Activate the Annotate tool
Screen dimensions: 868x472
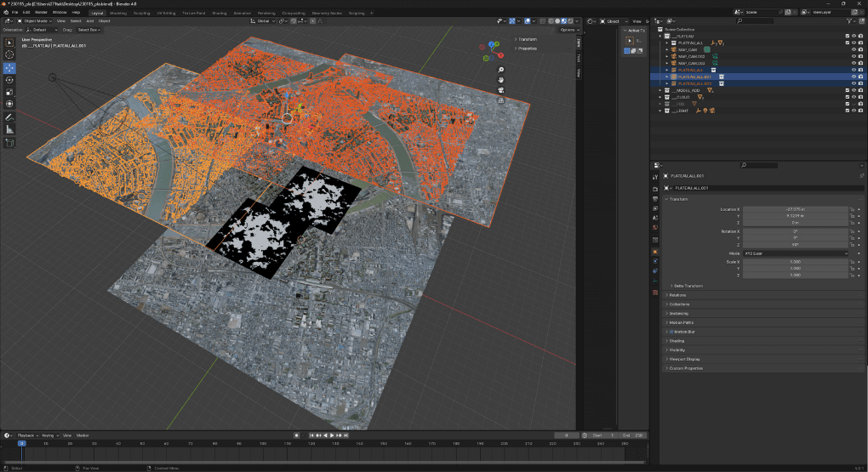[x=9, y=117]
